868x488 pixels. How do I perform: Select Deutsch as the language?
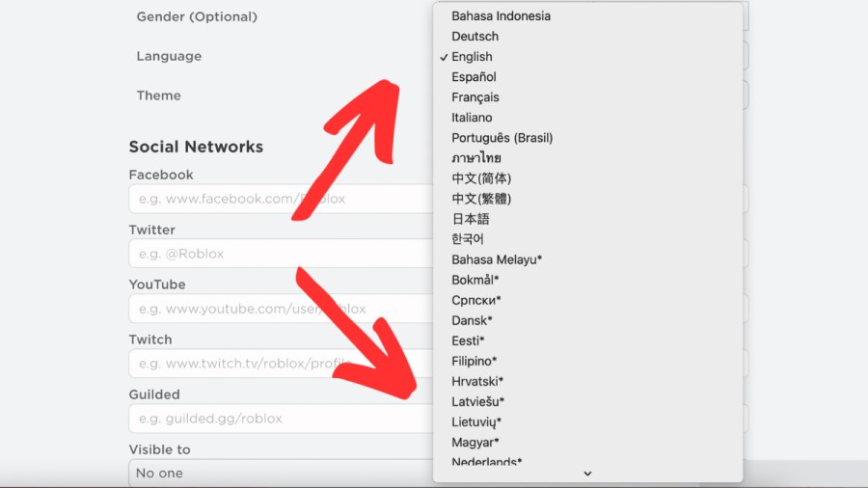click(475, 37)
